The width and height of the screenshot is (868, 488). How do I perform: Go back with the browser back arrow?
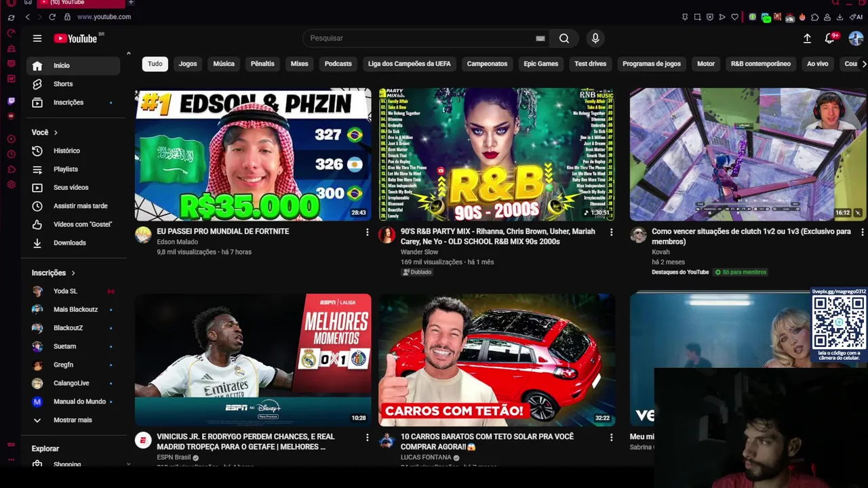tap(28, 17)
